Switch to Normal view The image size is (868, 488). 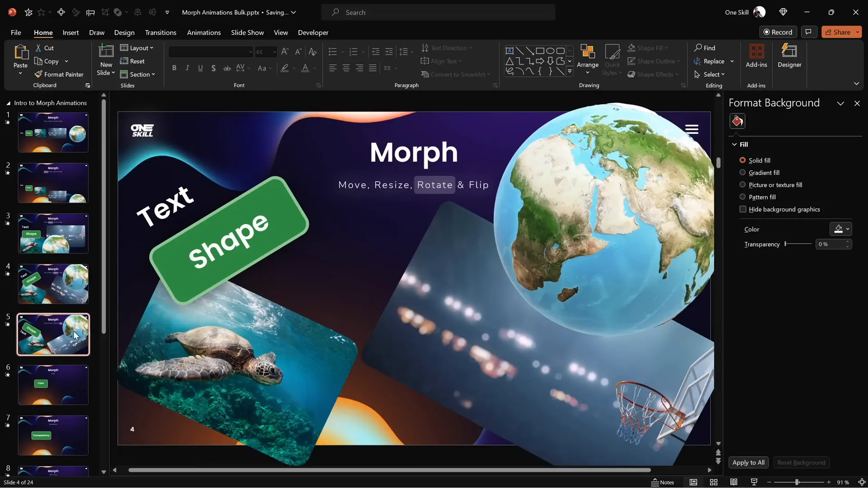point(693,482)
